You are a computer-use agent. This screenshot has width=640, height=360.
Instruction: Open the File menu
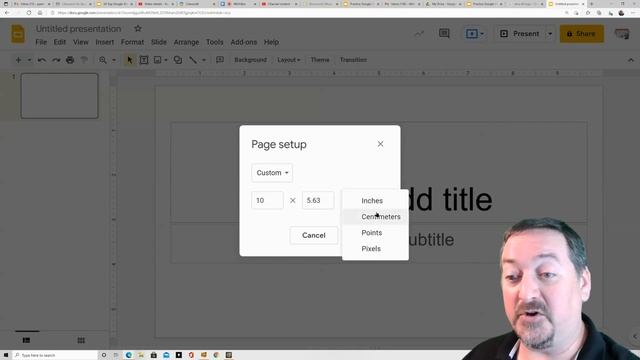(x=41, y=42)
